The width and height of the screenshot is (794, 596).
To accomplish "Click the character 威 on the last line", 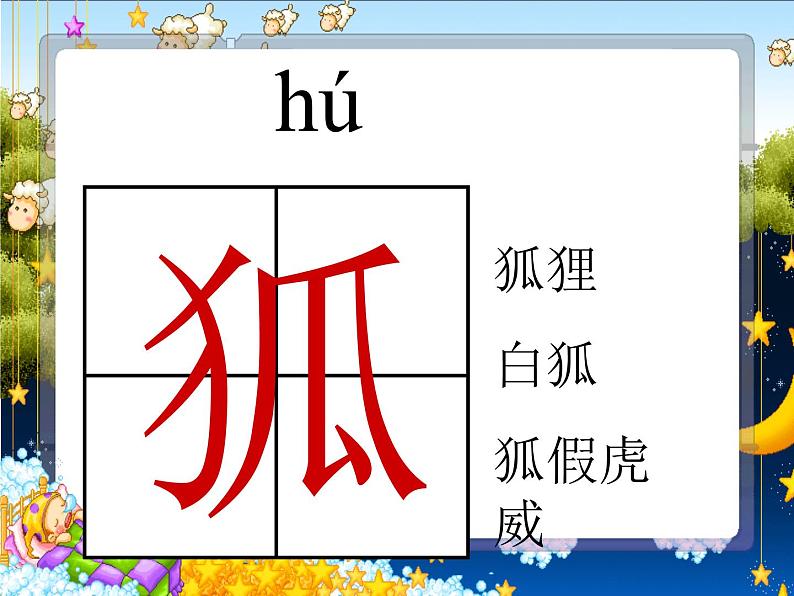I will (x=520, y=522).
